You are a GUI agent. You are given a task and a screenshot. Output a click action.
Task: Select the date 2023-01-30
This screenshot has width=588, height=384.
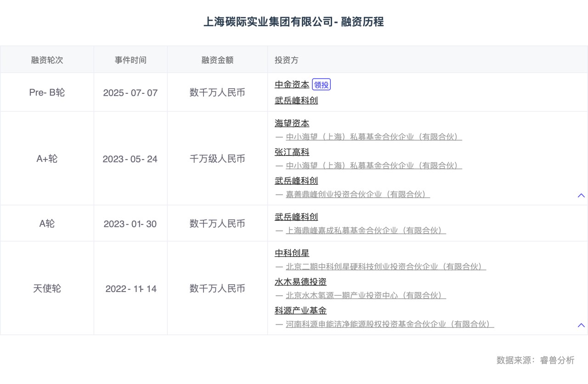[130, 224]
